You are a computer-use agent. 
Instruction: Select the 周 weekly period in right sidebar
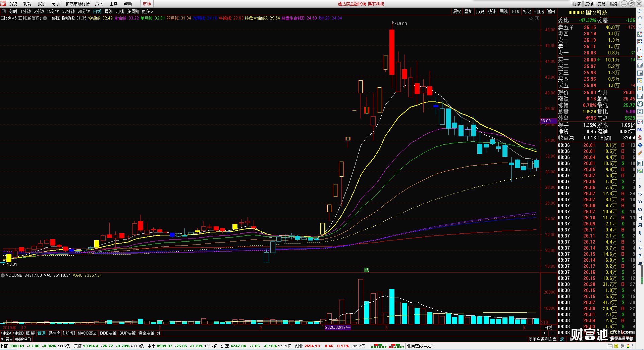(x=640, y=225)
